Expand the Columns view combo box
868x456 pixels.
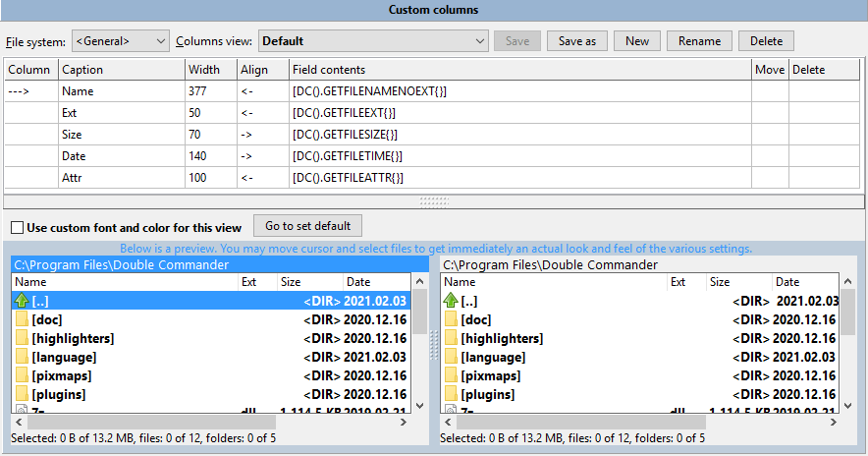pyautogui.click(x=479, y=41)
